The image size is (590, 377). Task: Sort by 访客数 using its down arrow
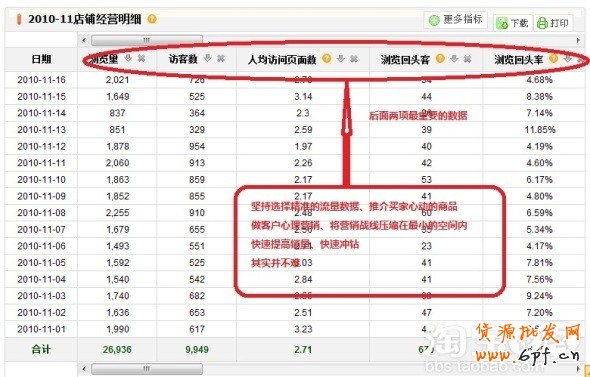(208, 58)
